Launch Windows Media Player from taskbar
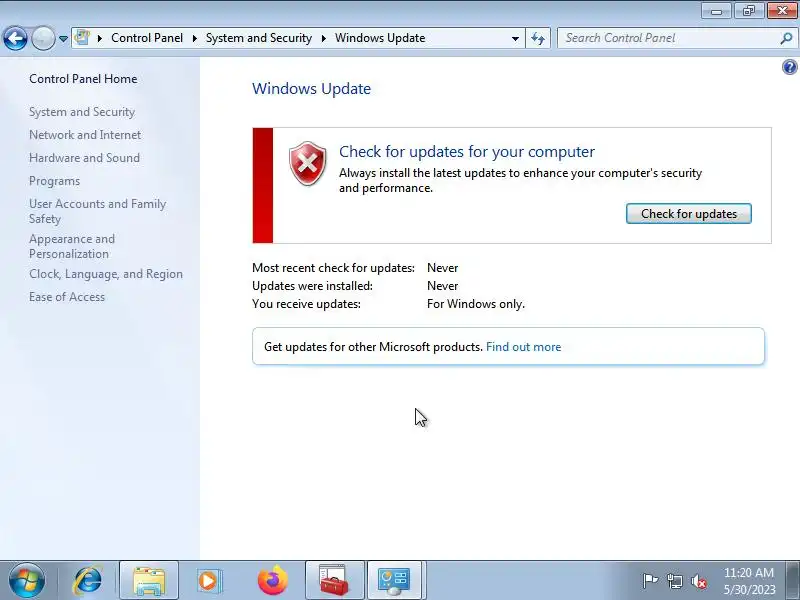 [x=209, y=581]
